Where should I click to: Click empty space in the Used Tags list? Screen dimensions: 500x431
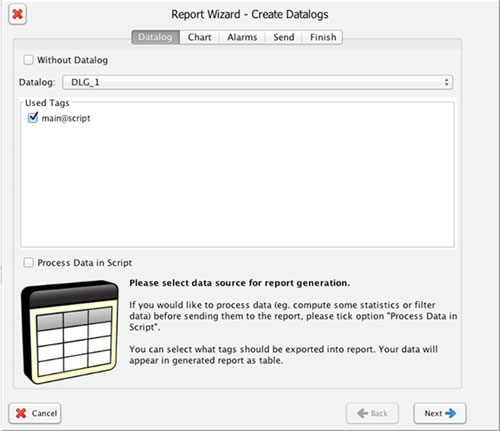click(x=237, y=187)
